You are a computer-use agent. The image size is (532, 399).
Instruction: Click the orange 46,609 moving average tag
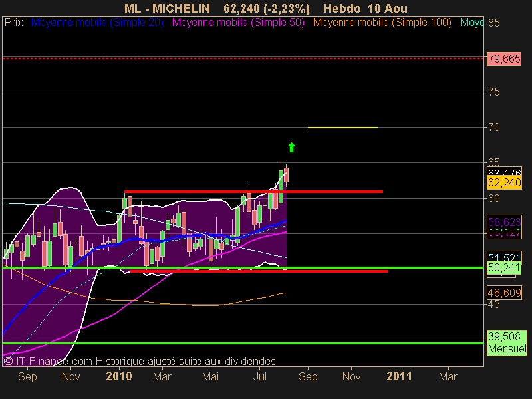[504, 293]
